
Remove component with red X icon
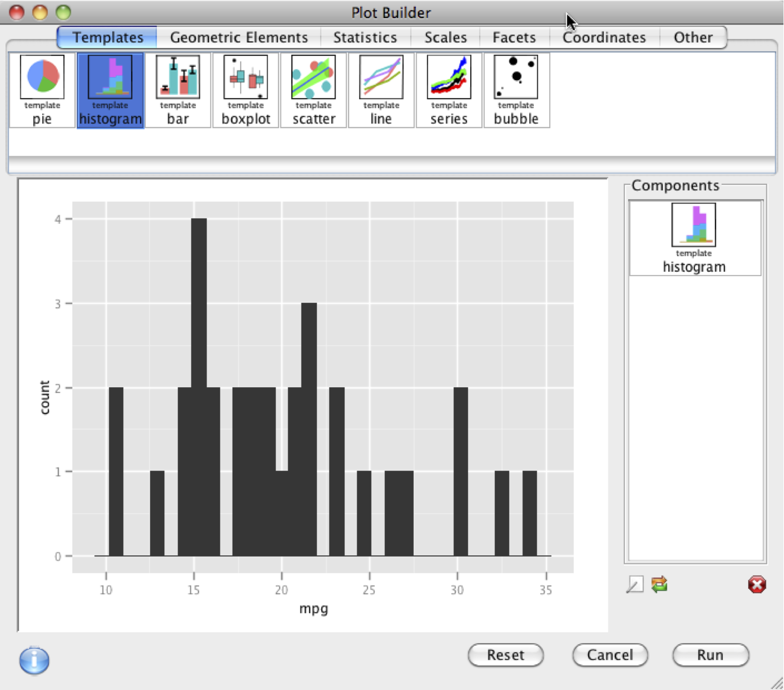[757, 585]
